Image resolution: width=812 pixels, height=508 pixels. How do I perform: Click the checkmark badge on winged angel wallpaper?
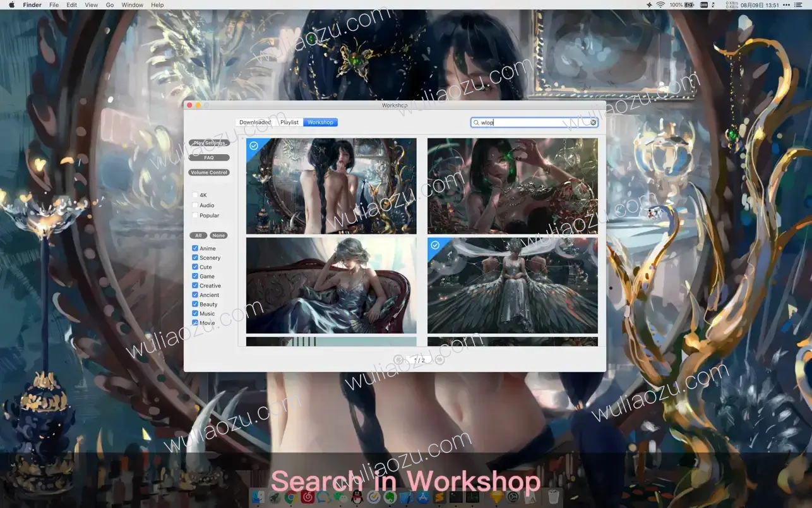pos(434,245)
